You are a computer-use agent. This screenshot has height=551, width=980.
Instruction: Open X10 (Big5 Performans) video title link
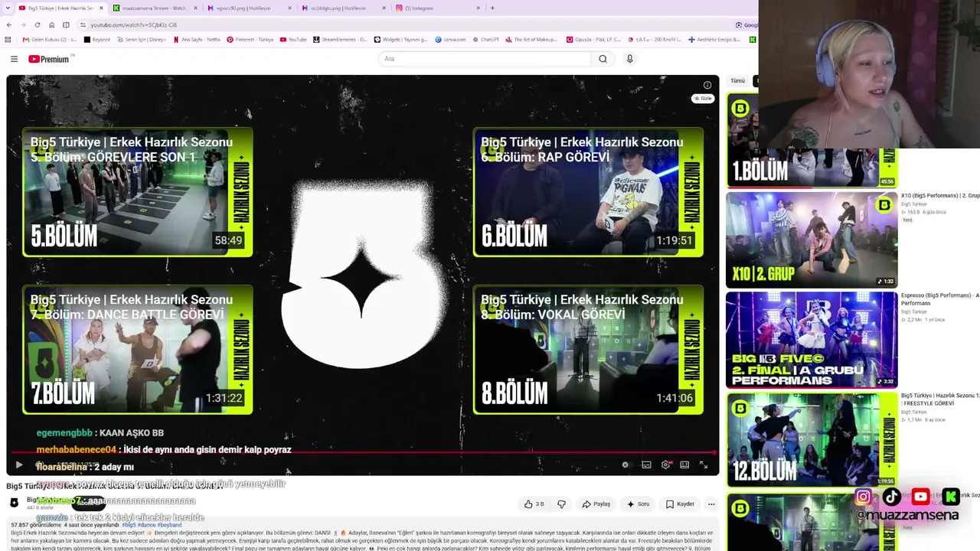[x=940, y=195]
